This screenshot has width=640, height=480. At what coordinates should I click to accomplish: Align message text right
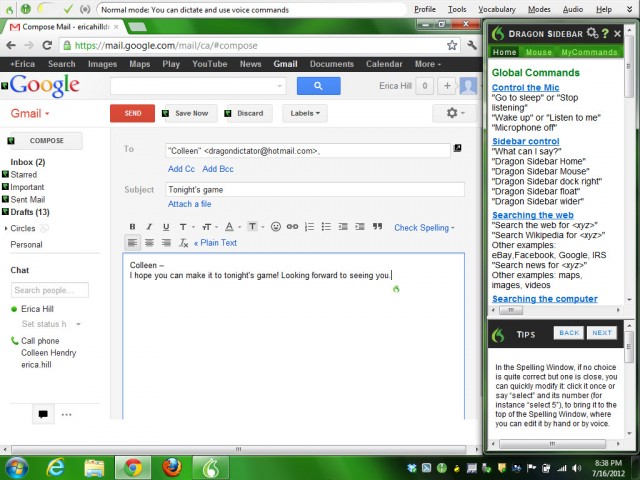tap(166, 243)
